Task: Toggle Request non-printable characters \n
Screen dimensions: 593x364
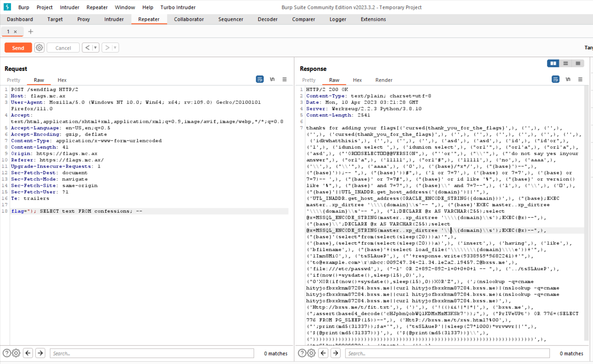Action: coord(272,79)
